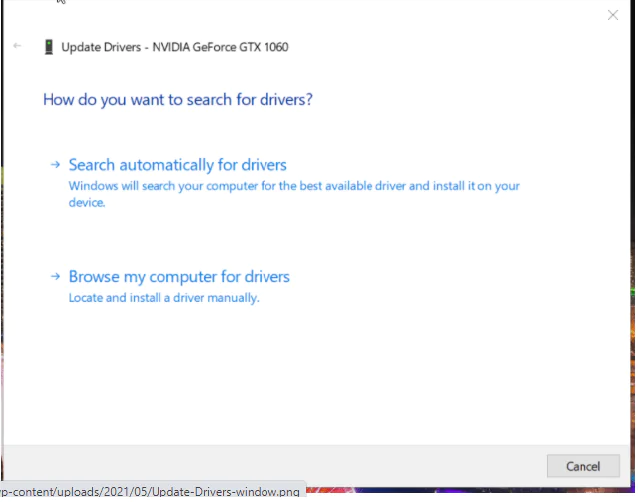Click 'Locate and install a driver manually.' text

(x=164, y=298)
